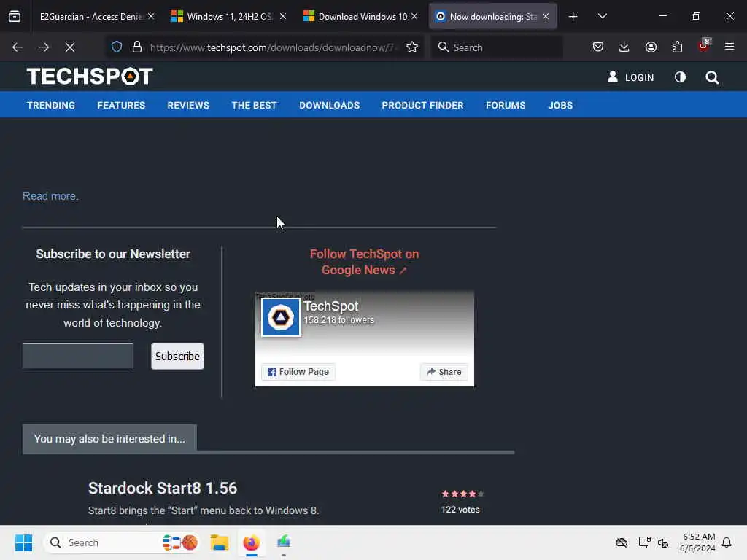Close the Download Windows 10 tab

(414, 17)
